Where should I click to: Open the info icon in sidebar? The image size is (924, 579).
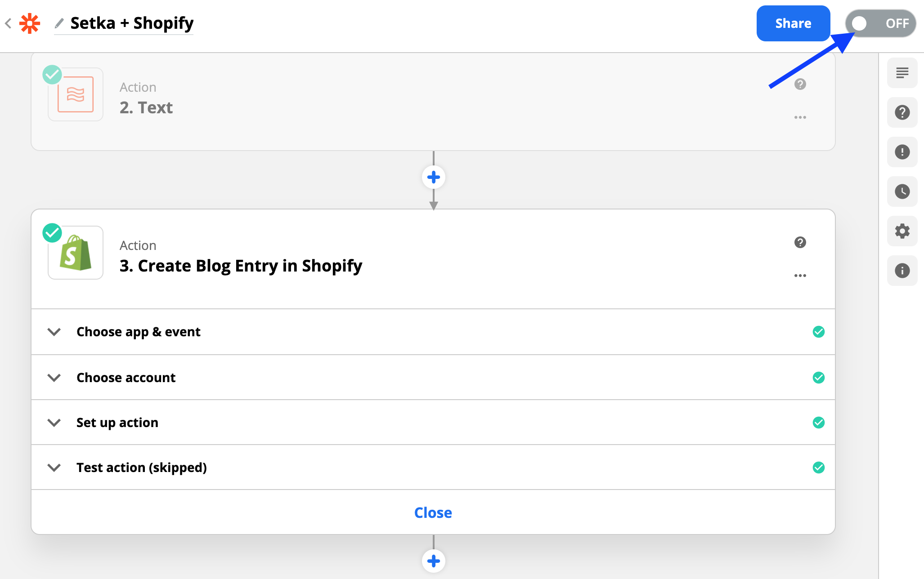pyautogui.click(x=902, y=271)
